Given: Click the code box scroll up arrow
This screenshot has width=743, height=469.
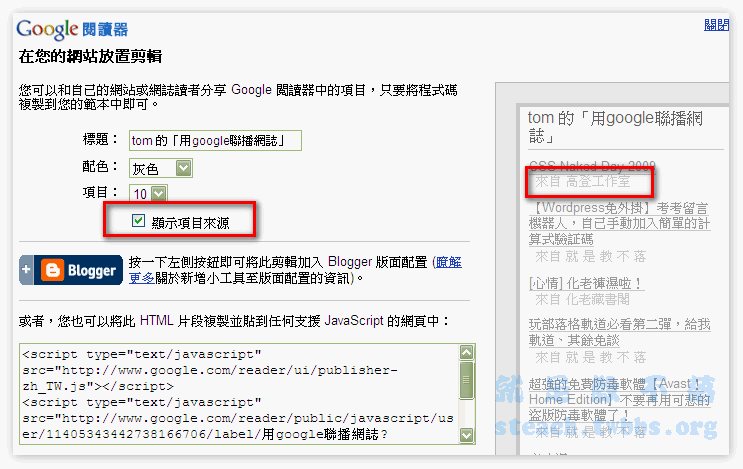Looking at the screenshot, I should pyautogui.click(x=467, y=352).
